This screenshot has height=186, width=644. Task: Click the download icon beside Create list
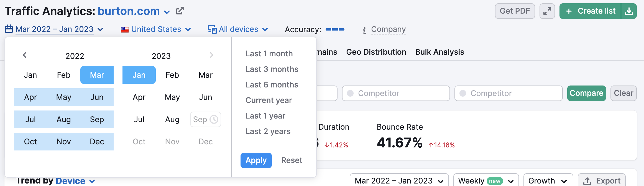(629, 11)
